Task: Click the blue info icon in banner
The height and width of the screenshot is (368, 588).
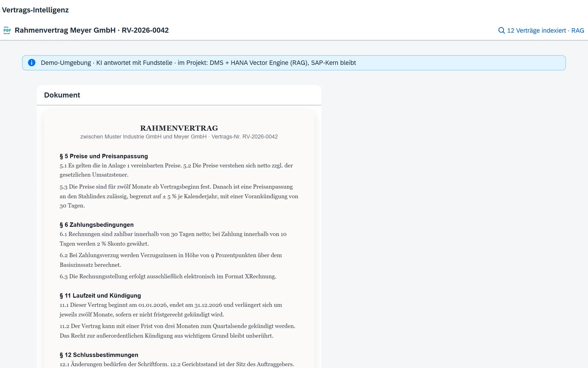Action: tap(32, 63)
